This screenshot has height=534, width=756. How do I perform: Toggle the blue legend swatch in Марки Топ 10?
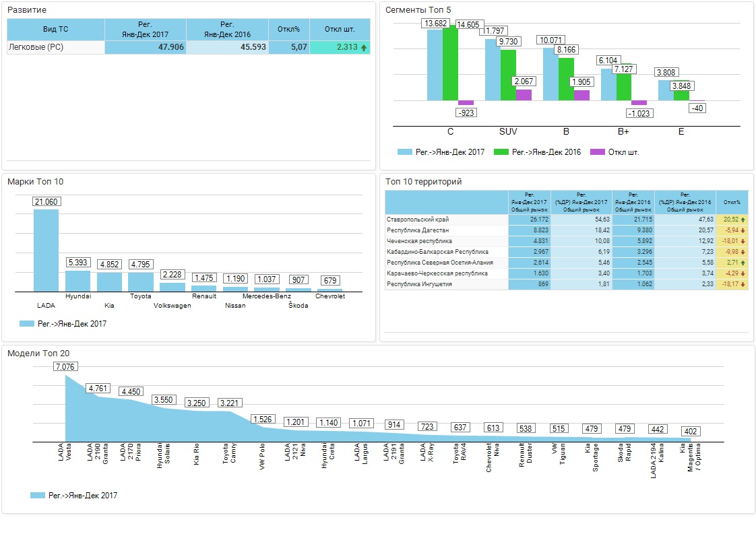tap(27, 324)
